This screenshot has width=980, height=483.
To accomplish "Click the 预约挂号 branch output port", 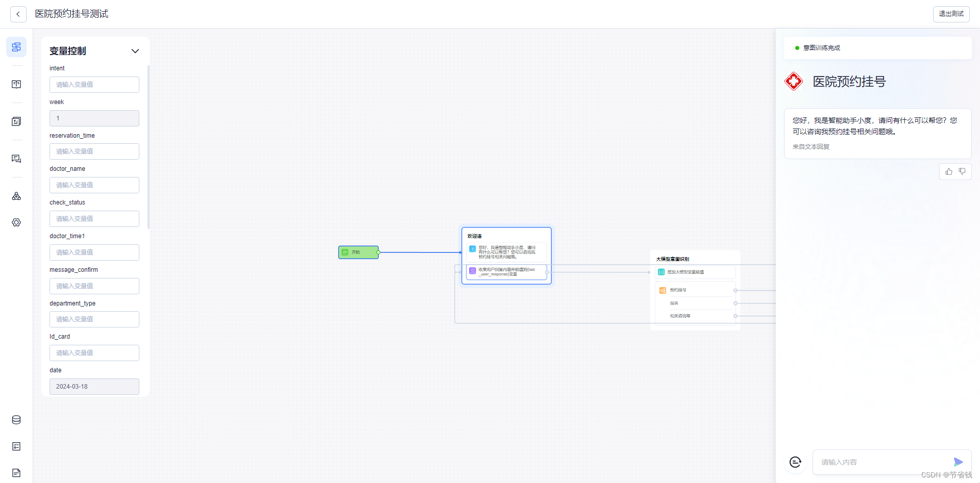I will [736, 290].
